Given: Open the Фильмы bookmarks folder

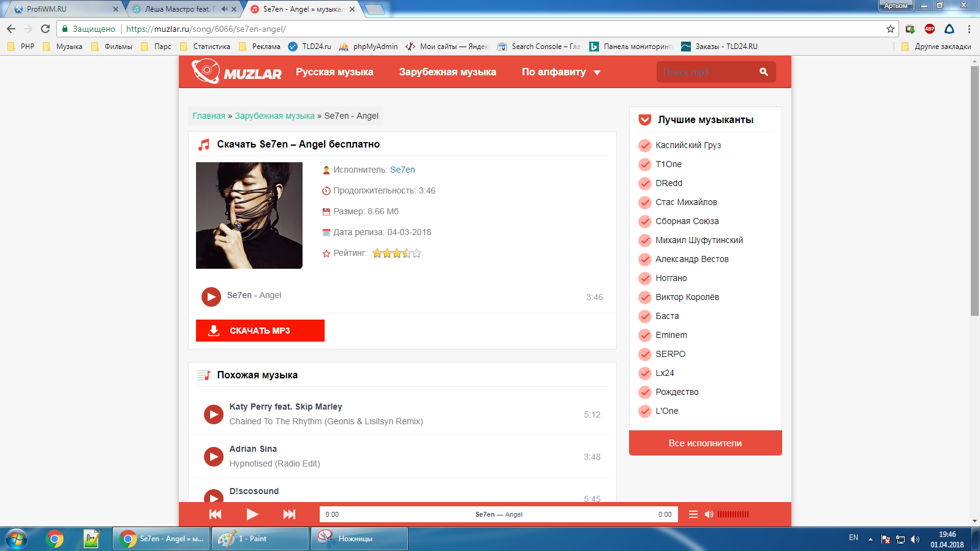Looking at the screenshot, I should (x=111, y=47).
